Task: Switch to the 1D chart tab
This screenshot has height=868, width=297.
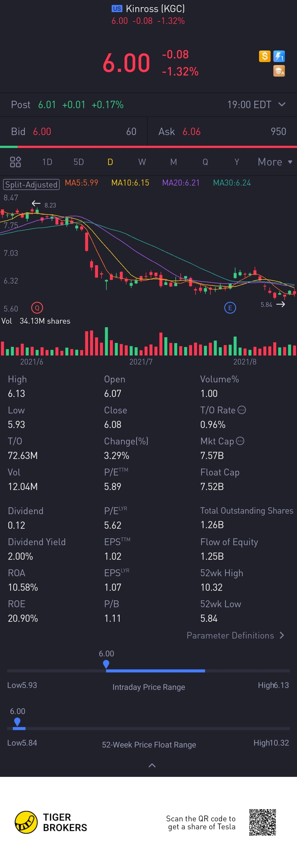Action: point(47,162)
